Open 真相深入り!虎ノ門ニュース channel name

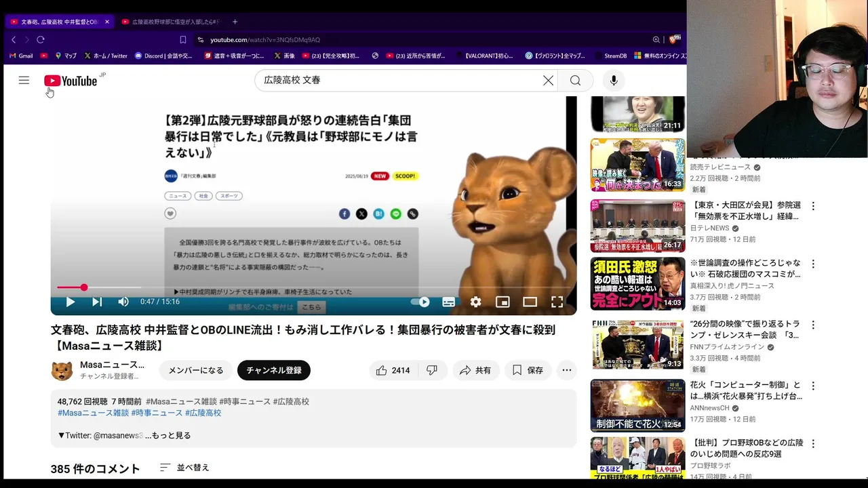point(732,286)
